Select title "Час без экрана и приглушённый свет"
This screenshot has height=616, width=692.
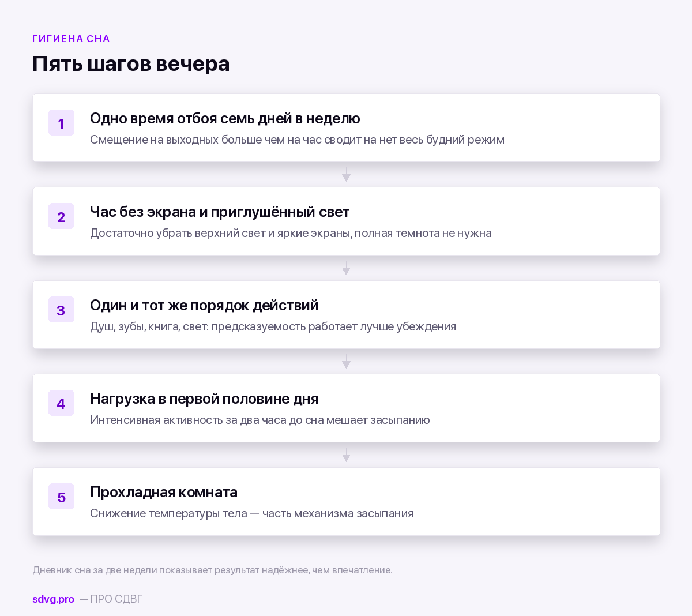(220, 212)
